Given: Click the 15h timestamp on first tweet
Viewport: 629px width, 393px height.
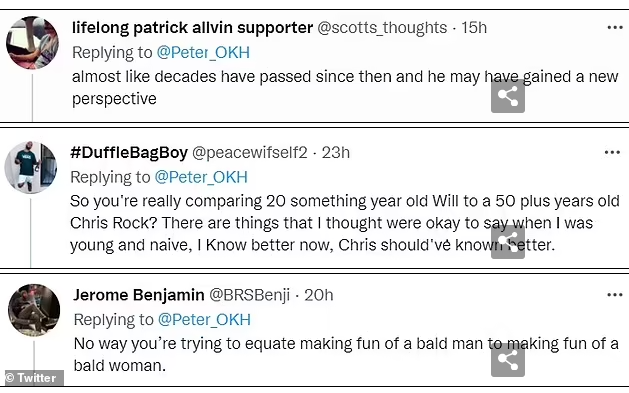Looking at the screenshot, I should (474, 28).
